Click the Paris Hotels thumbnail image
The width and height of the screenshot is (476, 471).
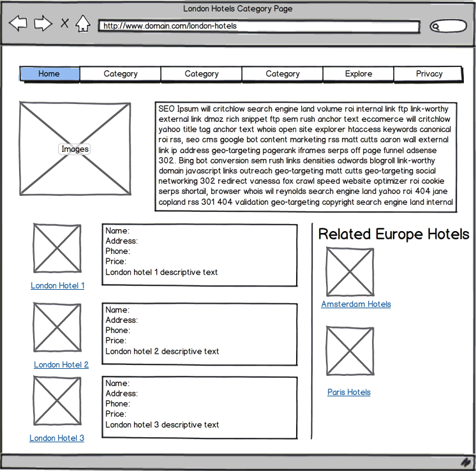[350, 351]
